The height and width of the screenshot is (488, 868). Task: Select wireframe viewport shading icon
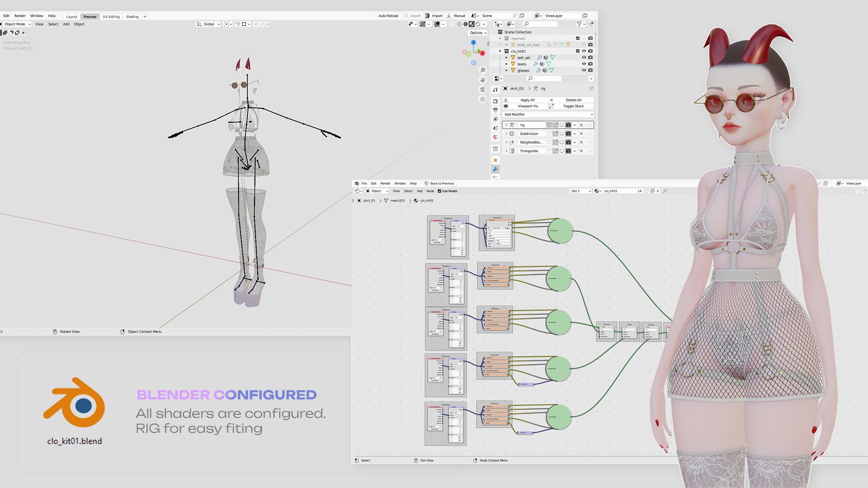pyautogui.click(x=459, y=24)
